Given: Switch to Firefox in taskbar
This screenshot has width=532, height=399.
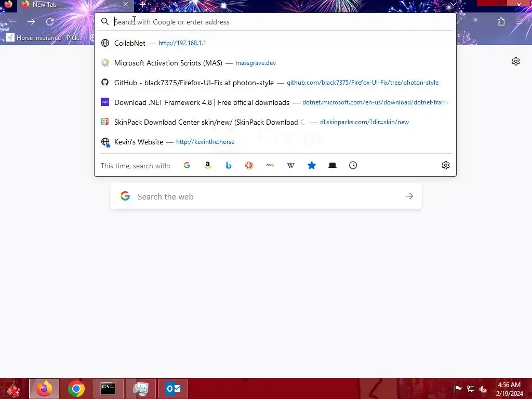Looking at the screenshot, I should pyautogui.click(x=44, y=389).
